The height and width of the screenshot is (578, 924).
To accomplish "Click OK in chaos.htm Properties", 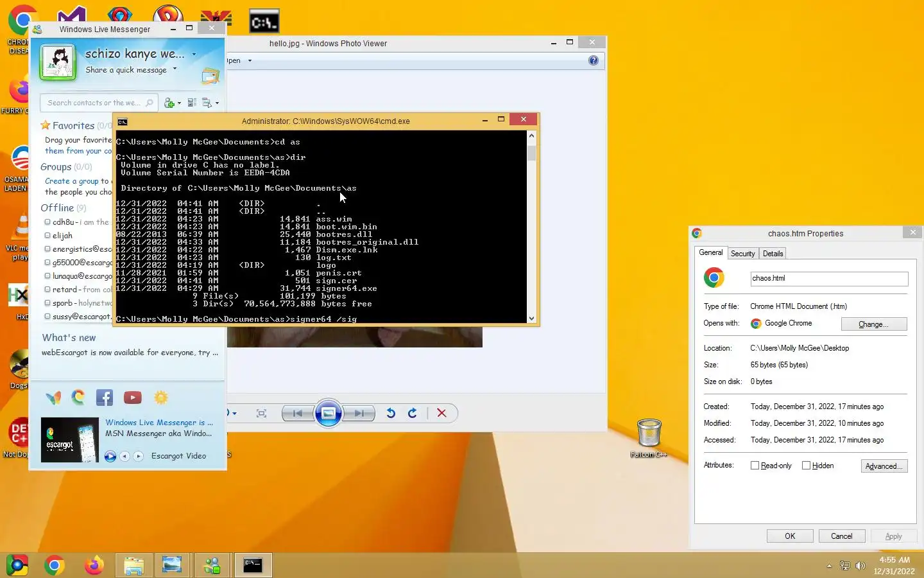I will pos(790,536).
